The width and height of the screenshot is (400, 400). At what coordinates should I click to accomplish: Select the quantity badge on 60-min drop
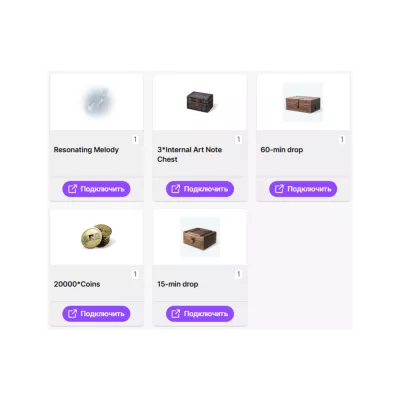click(342, 139)
